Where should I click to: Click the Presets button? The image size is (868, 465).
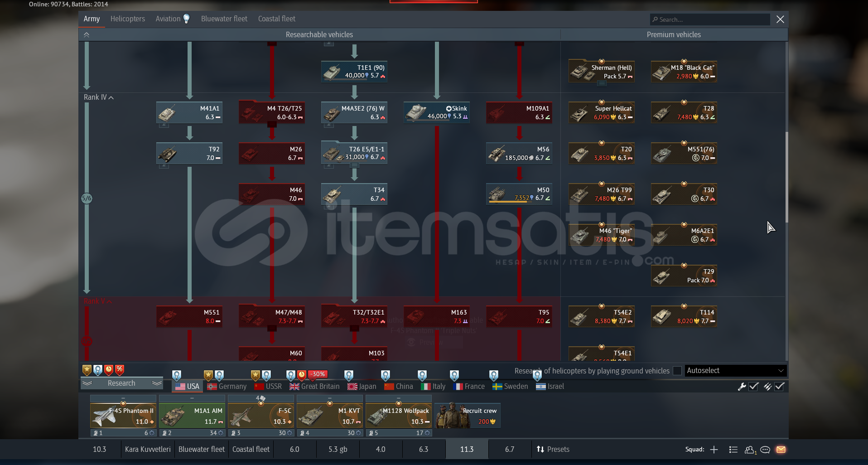point(553,450)
